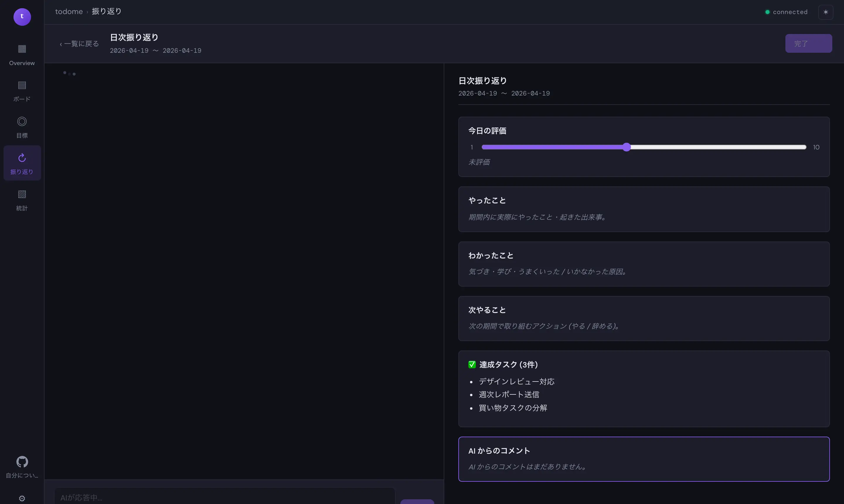844x504 pixels.
Task: Select the 振り返り refresh icon
Action: [22, 158]
